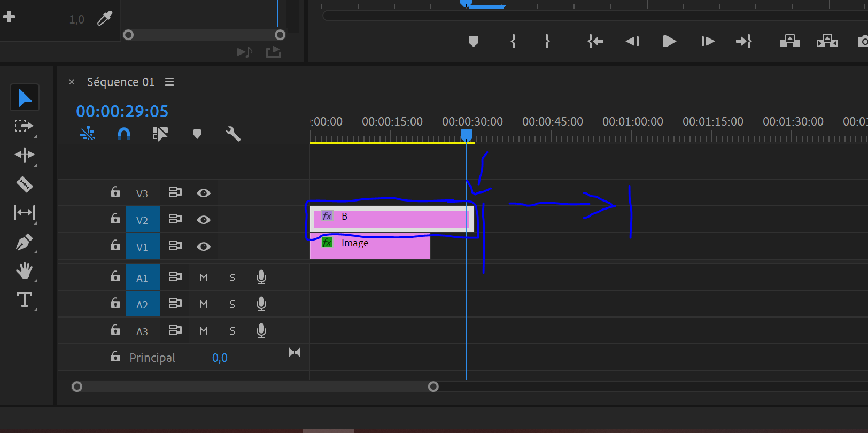The image size is (868, 433).
Task: Select the Type tool
Action: click(x=25, y=299)
